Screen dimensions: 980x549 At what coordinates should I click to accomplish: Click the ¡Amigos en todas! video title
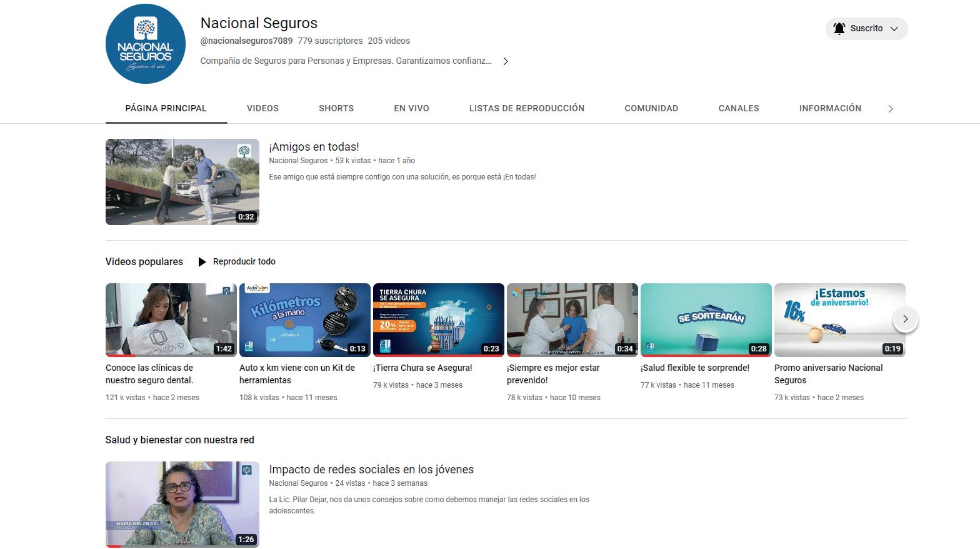tap(314, 147)
